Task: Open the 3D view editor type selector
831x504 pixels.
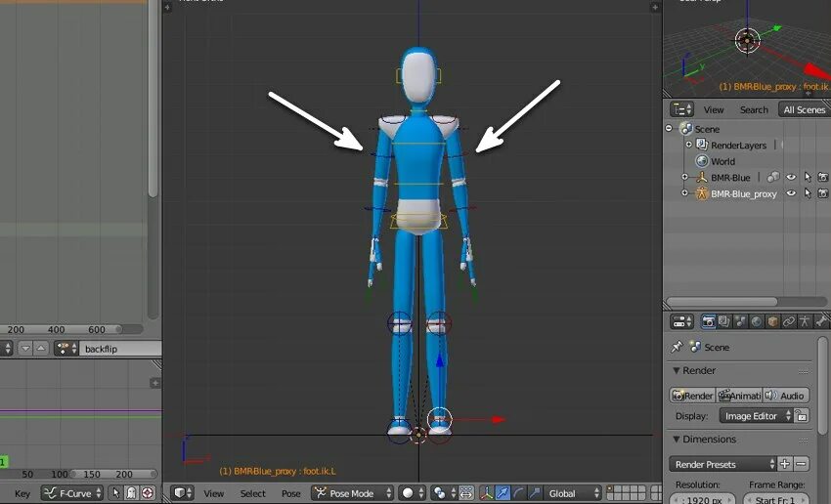Action: click(x=182, y=493)
